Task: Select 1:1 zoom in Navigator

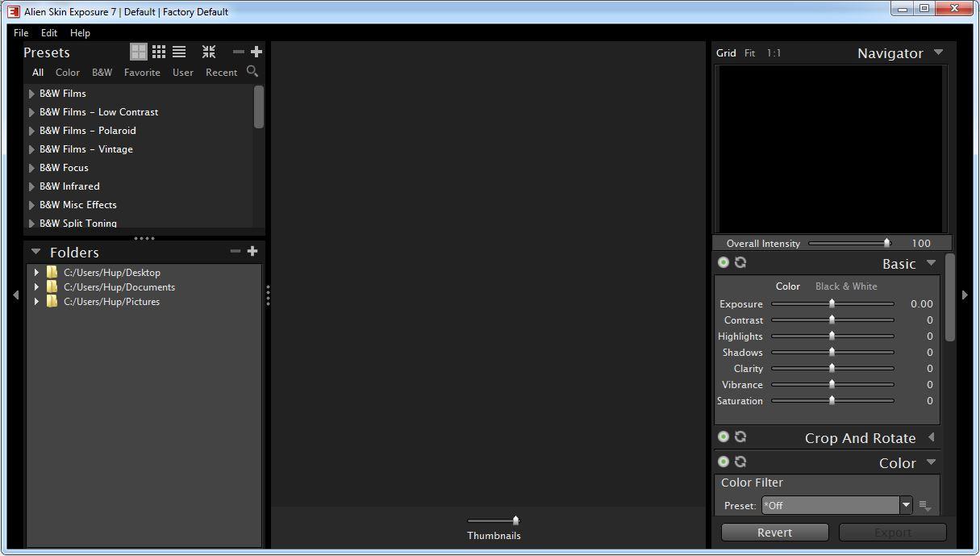Action: [774, 53]
